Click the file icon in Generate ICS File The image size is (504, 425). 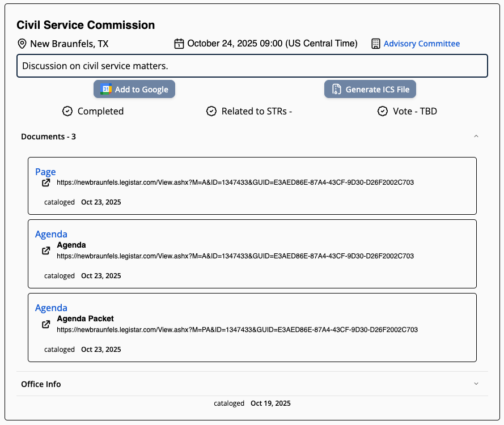point(337,89)
